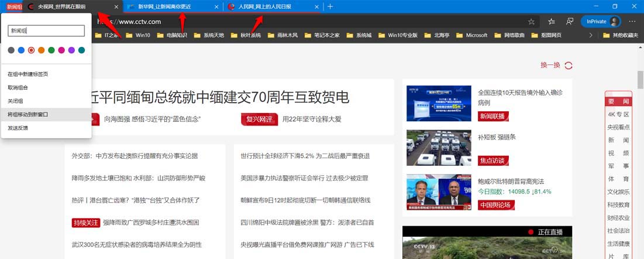Select 4K专区 in the side navigation
The width and height of the screenshot is (644, 259).
pos(618,114)
